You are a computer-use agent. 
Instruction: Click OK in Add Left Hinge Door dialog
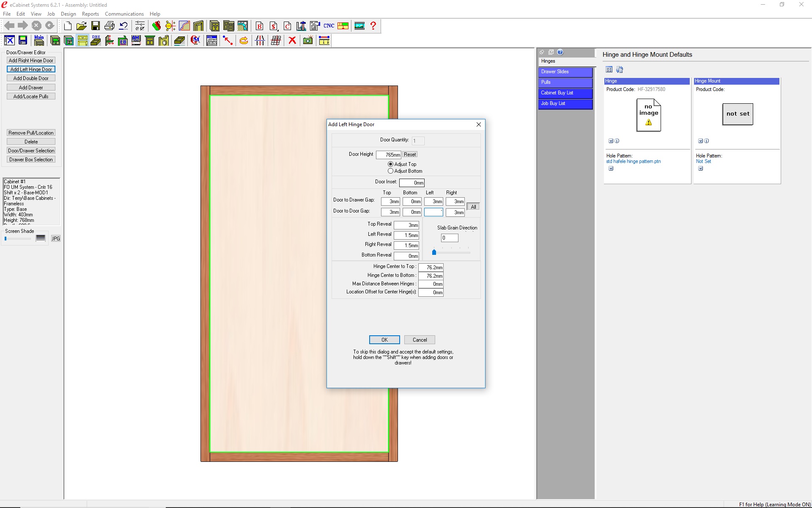(384, 340)
